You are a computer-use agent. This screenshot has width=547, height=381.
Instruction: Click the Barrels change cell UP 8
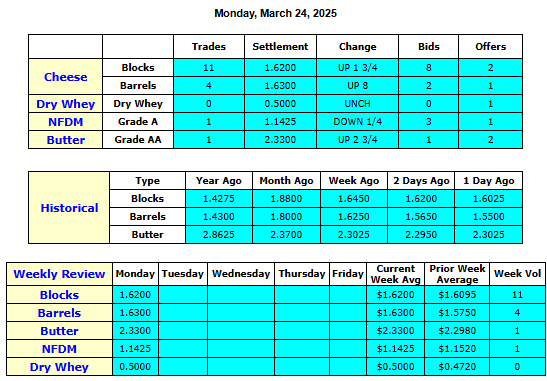coord(358,86)
